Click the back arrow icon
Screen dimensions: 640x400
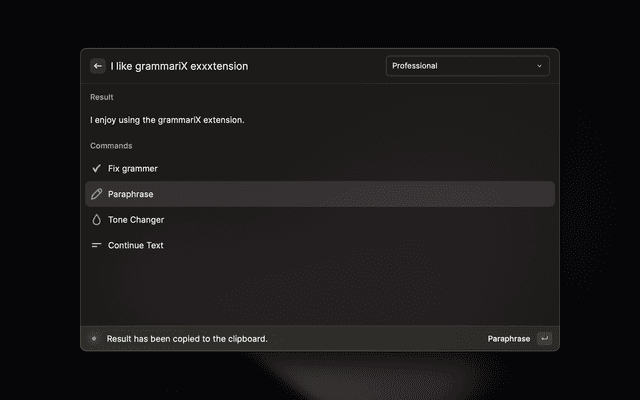click(x=98, y=66)
